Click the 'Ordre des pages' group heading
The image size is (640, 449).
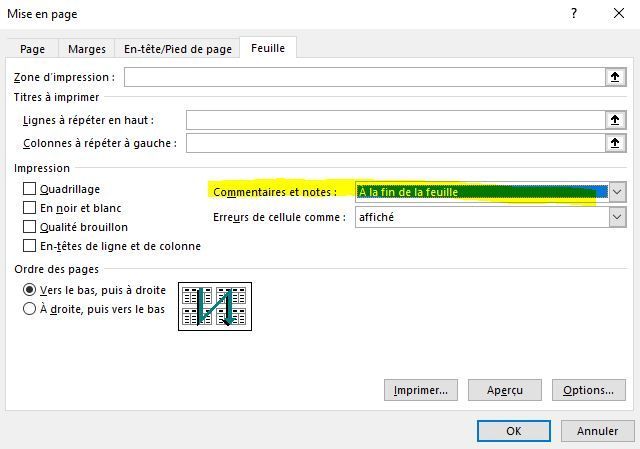[x=56, y=269]
